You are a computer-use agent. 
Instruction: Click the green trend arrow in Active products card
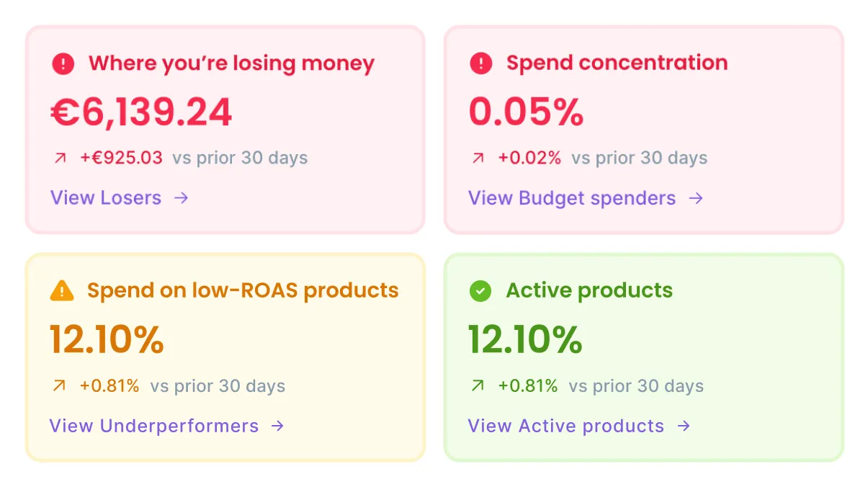477,386
